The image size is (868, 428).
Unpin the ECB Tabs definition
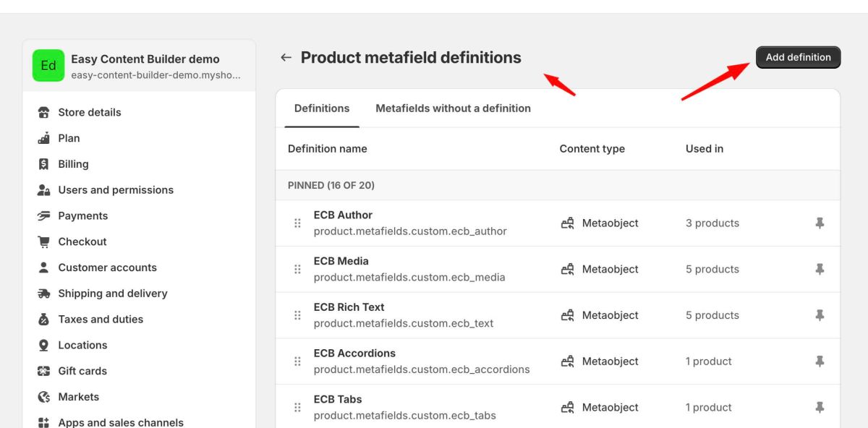(819, 407)
